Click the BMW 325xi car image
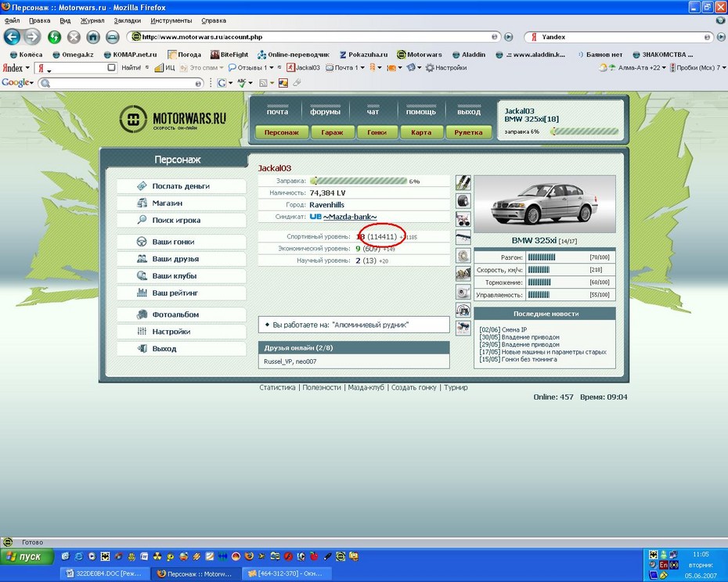 tap(545, 203)
